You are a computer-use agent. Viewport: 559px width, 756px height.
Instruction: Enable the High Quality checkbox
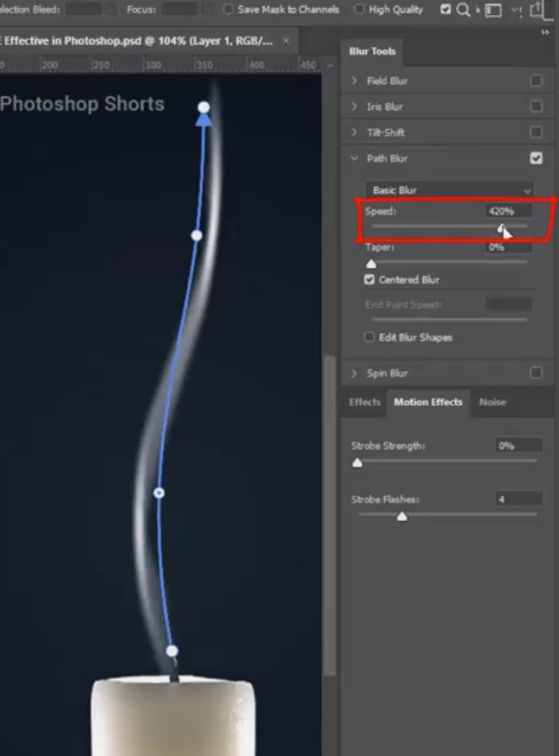(x=359, y=10)
